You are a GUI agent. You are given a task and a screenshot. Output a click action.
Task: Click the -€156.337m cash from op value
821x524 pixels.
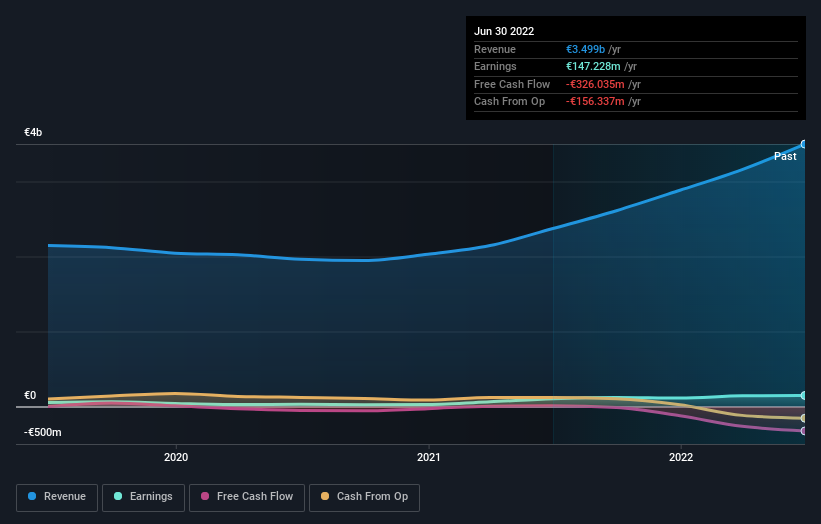(595, 102)
